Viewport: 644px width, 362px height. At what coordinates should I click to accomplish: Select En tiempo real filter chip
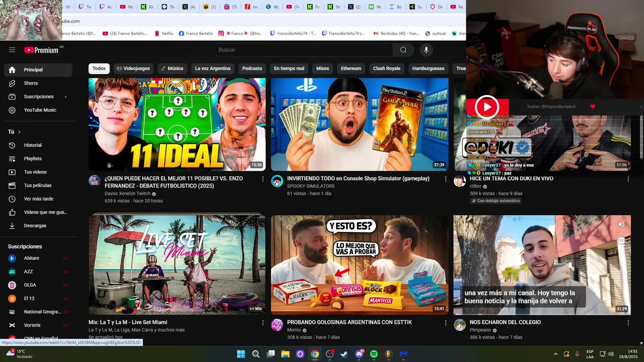289,68
